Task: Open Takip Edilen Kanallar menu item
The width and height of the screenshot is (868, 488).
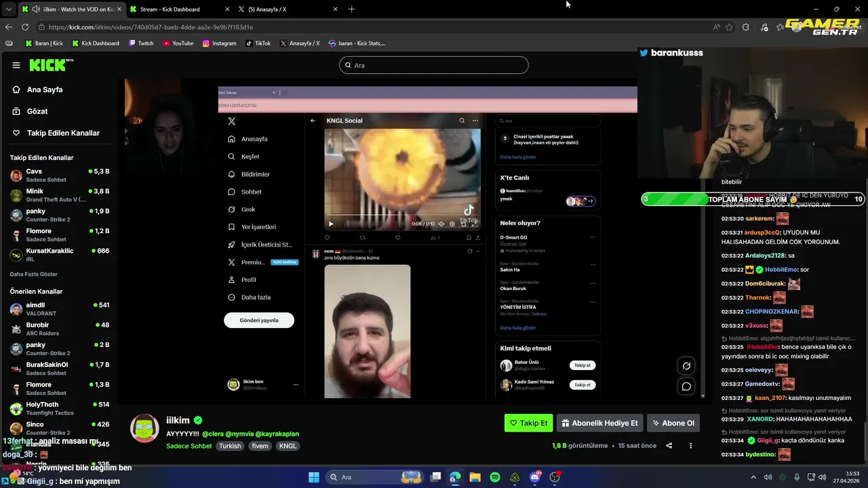Action: (56, 133)
